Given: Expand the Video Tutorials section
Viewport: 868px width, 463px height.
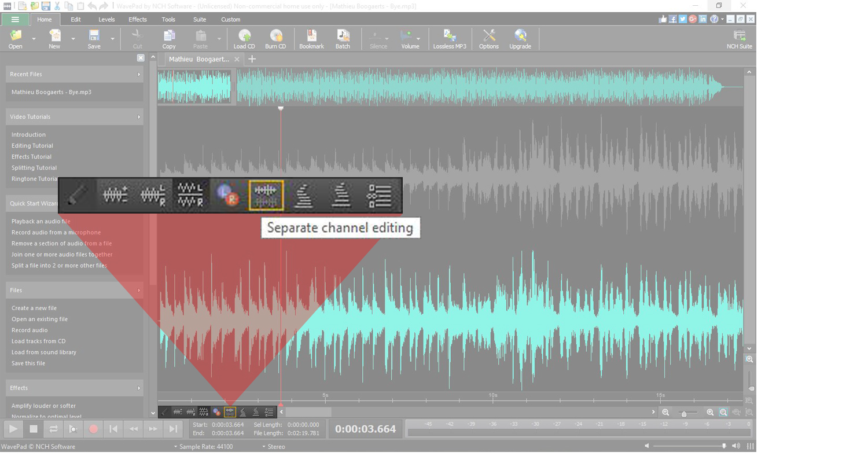Looking at the screenshot, I should pos(74,116).
